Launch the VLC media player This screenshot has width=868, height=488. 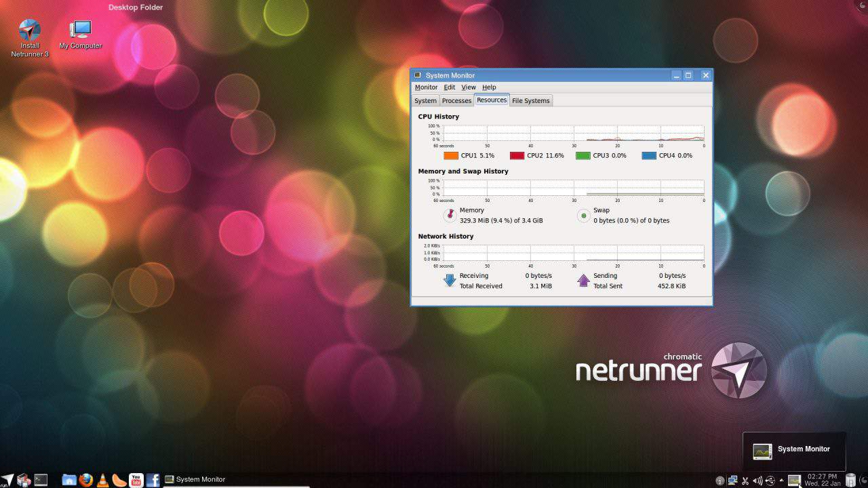click(102, 479)
